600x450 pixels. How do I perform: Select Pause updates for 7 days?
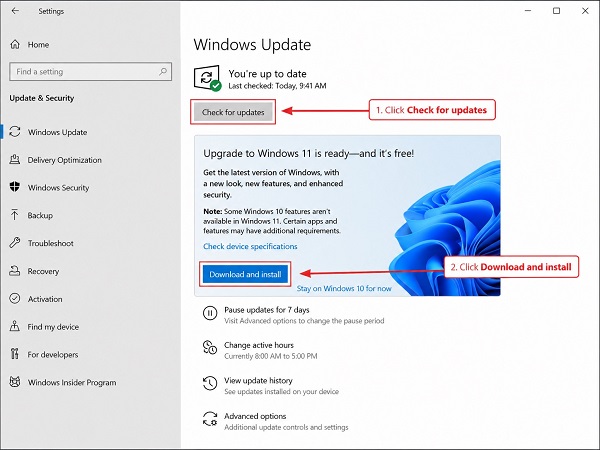pos(267,310)
